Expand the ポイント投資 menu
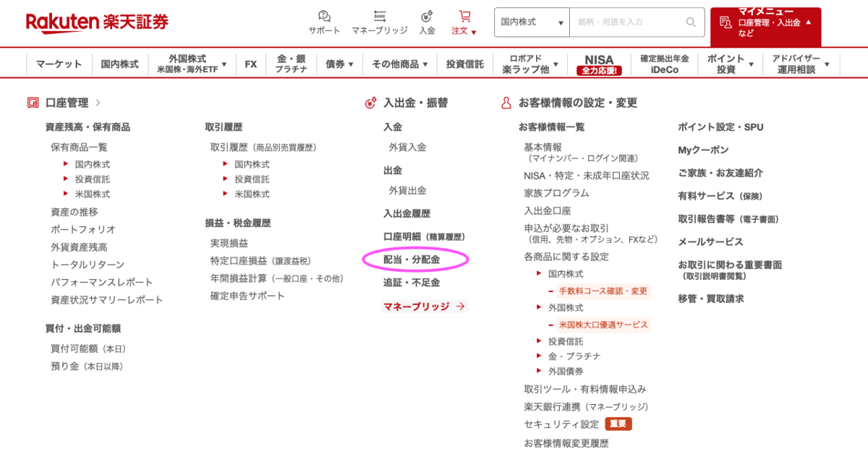868x457 pixels. [x=731, y=64]
